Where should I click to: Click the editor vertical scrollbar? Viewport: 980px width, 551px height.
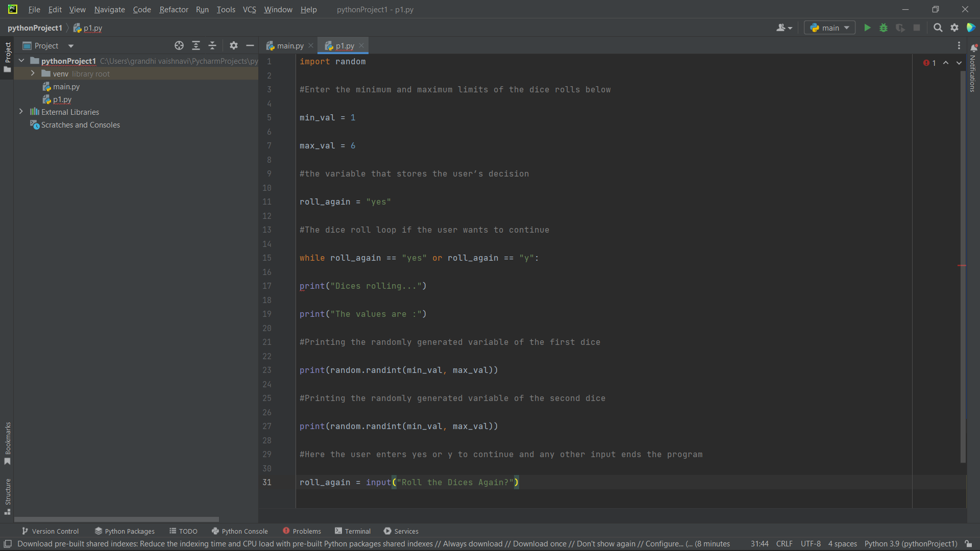(963, 265)
